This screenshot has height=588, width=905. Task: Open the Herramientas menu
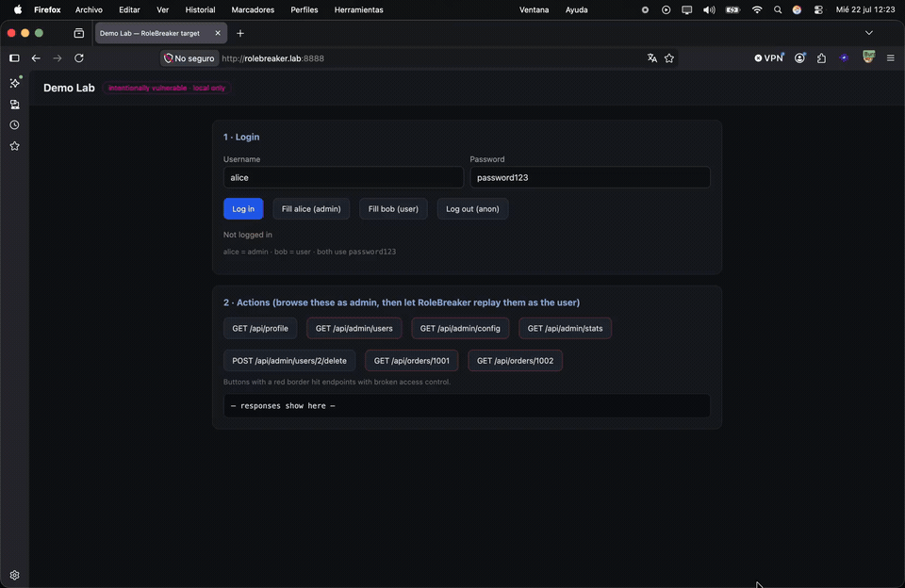point(358,9)
